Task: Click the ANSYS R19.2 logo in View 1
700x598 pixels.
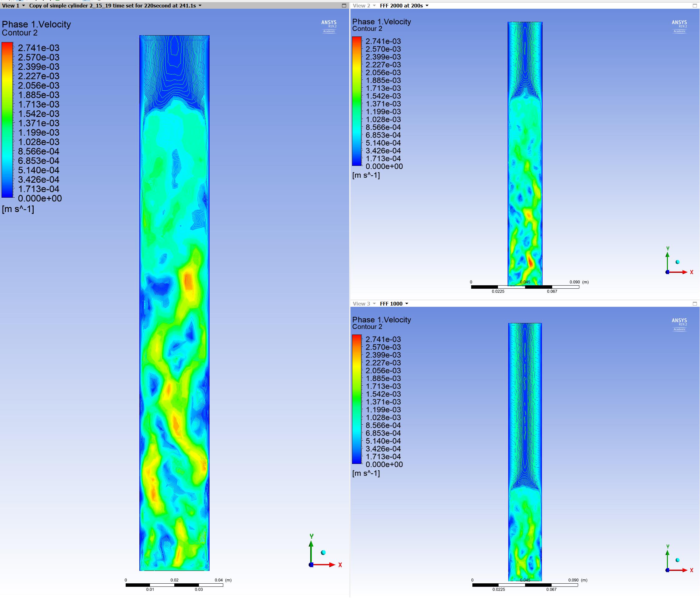Action: pos(329,27)
